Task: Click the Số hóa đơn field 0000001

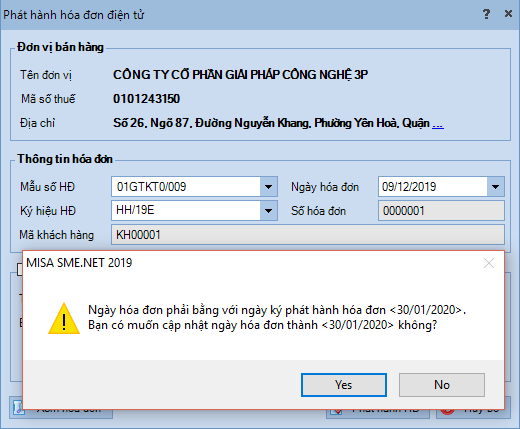Action: click(x=441, y=211)
